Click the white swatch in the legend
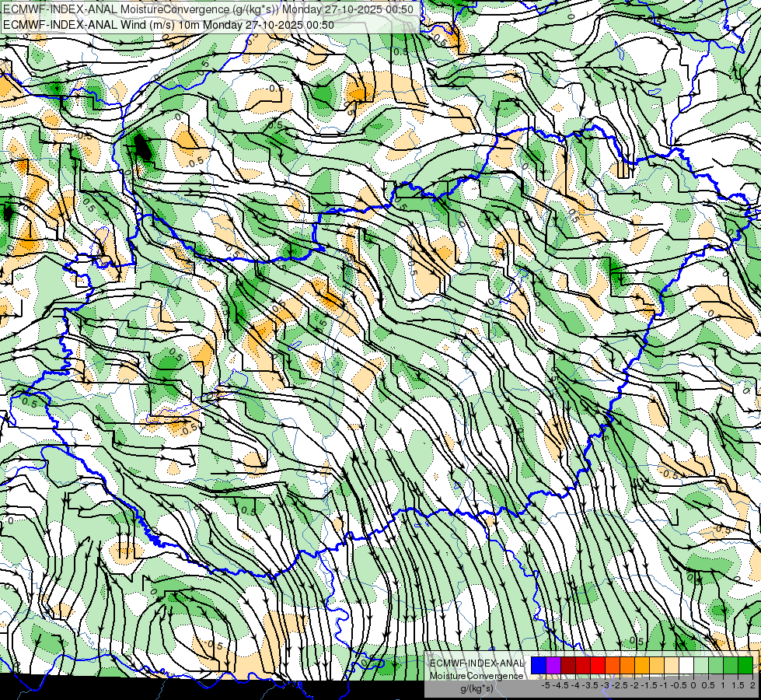 click(x=686, y=665)
